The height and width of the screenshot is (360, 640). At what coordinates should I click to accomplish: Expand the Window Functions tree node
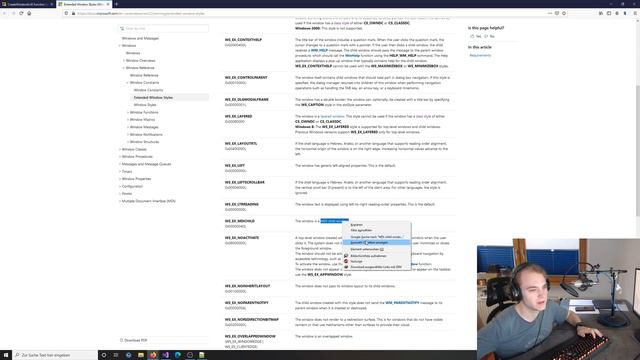coord(128,112)
